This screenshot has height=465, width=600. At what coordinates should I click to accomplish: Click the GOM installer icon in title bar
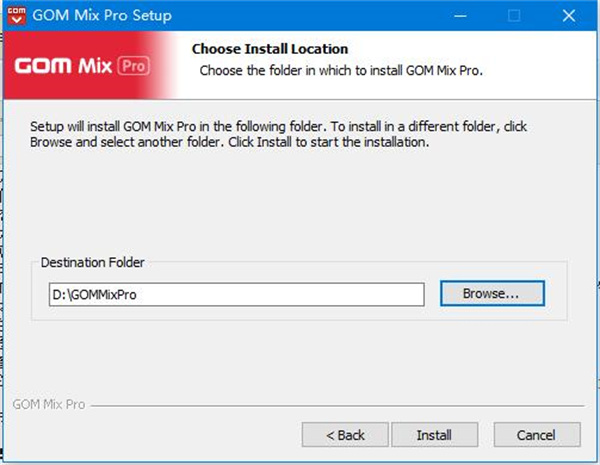click(16, 16)
